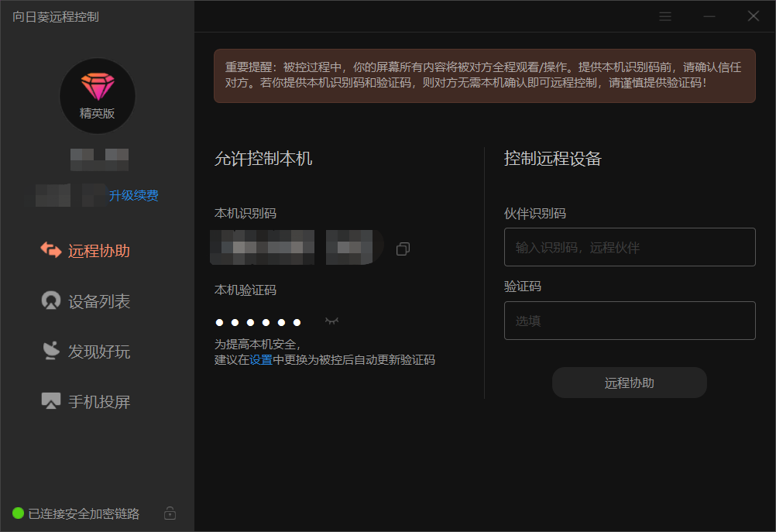Screen dimensions: 776x532
Task: Click the 验证码 optional input field
Action: 629,321
